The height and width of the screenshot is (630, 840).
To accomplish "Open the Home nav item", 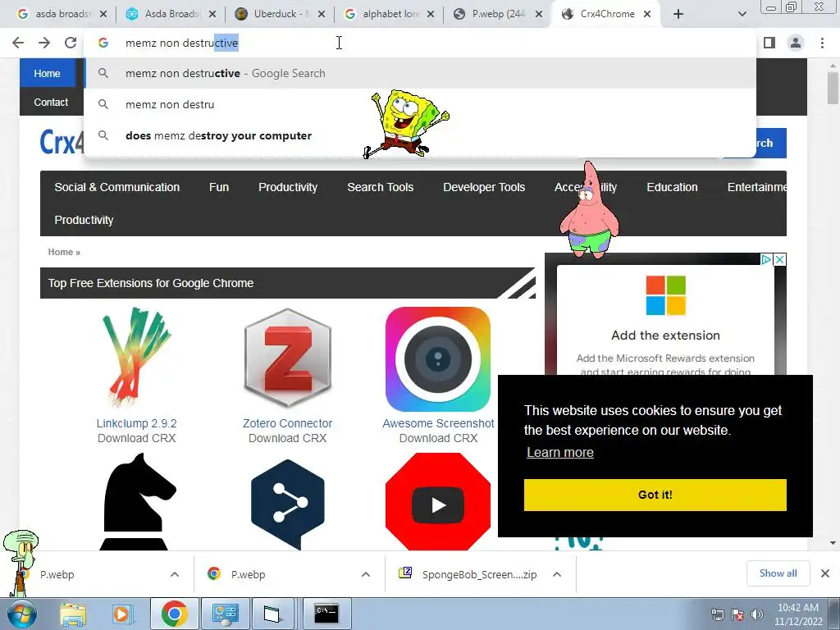I will (x=47, y=73).
